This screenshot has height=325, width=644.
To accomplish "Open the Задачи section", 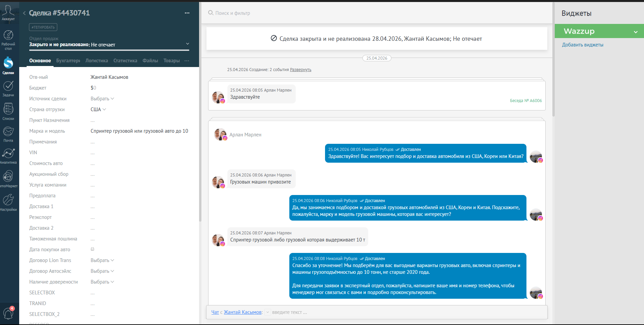I will coord(8,89).
